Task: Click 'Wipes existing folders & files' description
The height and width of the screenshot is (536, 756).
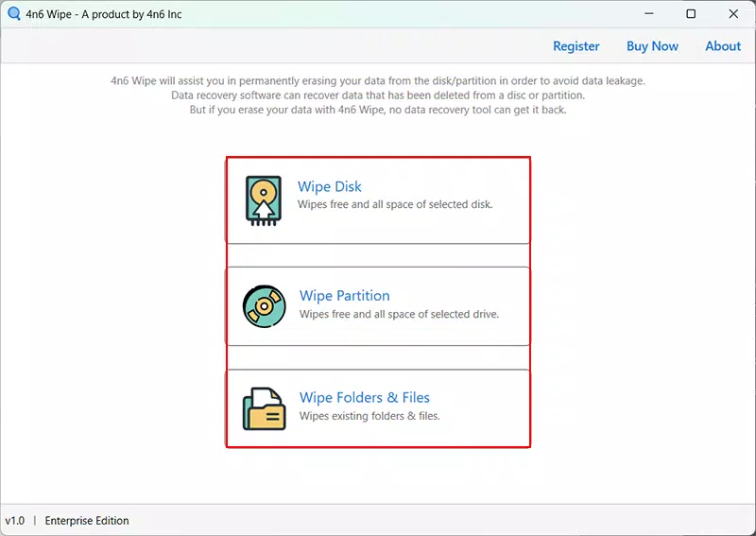Action: click(x=369, y=416)
